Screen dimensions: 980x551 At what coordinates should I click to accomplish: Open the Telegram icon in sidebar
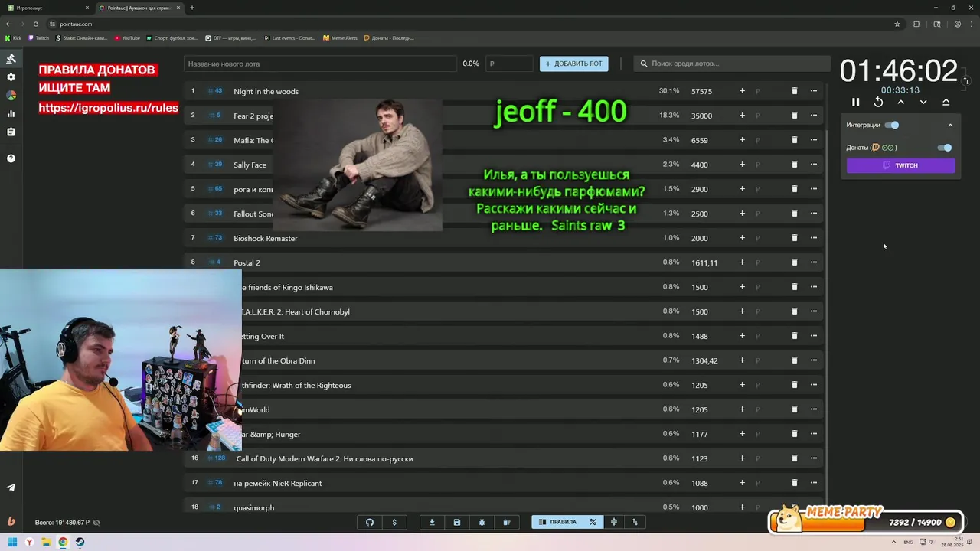pyautogui.click(x=11, y=487)
